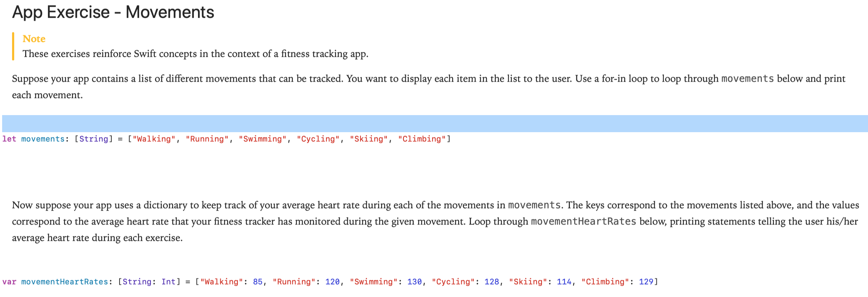
Task: Click the orange "Note" label
Action: pyautogui.click(x=34, y=39)
